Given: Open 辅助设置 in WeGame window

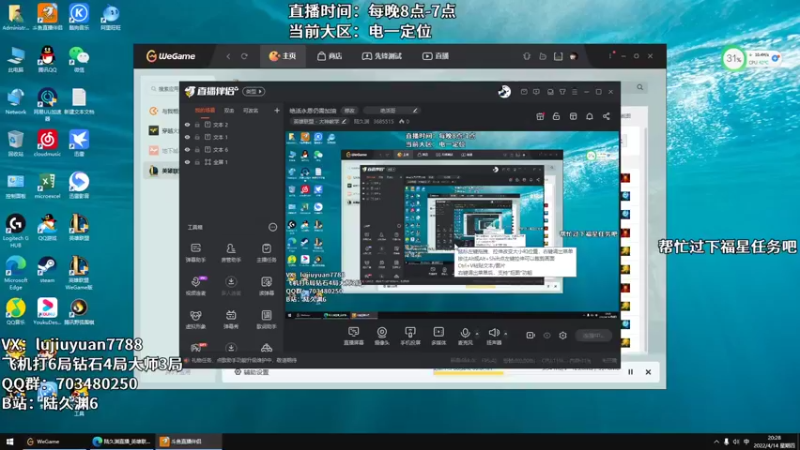Looking at the screenshot, I should 252,372.
